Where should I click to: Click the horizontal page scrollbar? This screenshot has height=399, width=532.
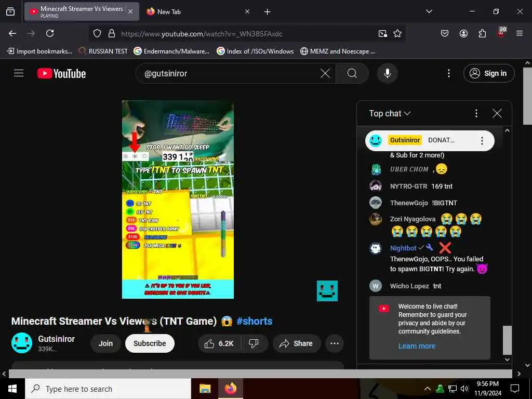coord(260,374)
